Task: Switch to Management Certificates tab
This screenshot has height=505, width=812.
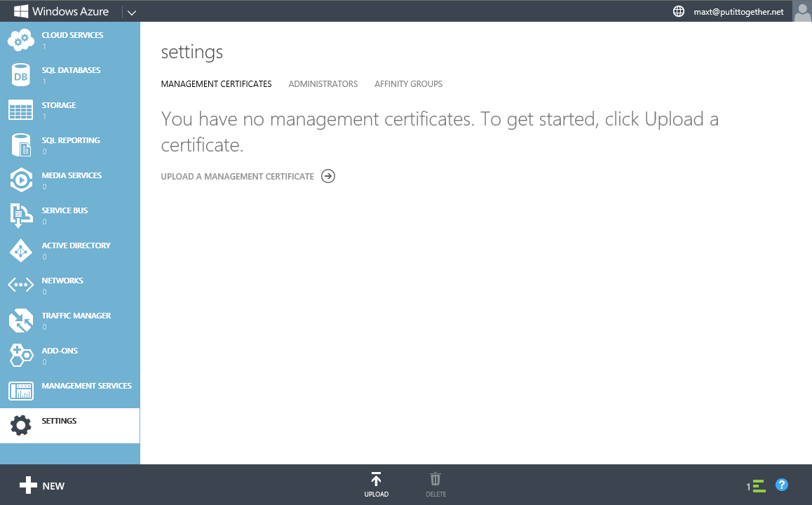Action: (217, 84)
